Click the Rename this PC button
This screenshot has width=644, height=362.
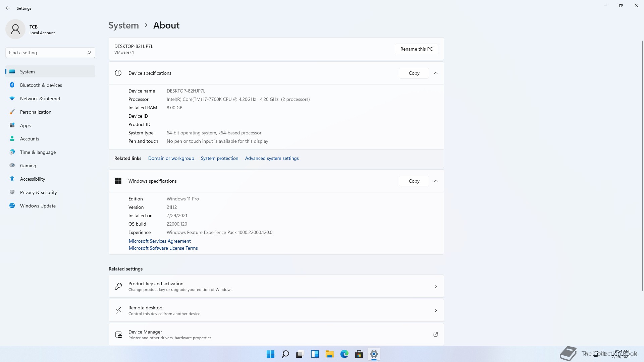pos(416,49)
